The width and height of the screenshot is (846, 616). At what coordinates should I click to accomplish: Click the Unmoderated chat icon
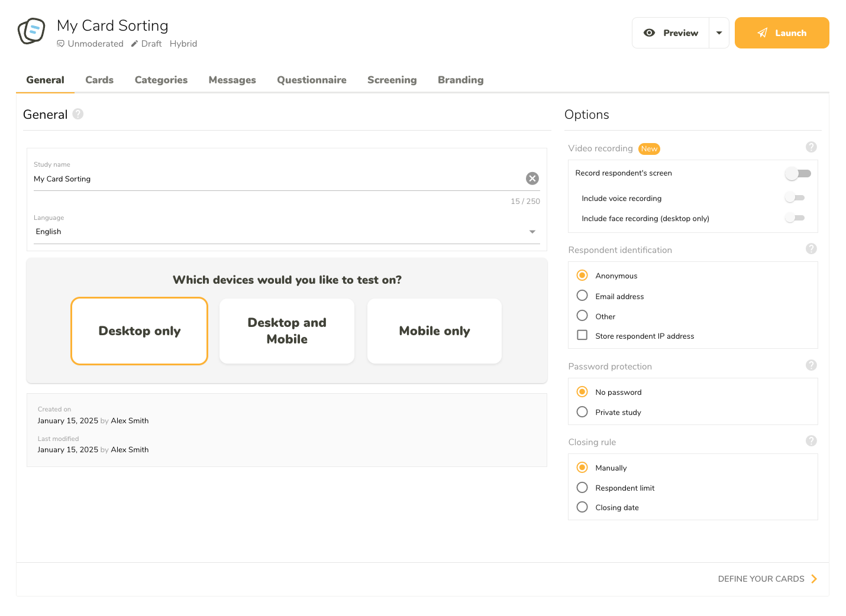click(x=60, y=44)
